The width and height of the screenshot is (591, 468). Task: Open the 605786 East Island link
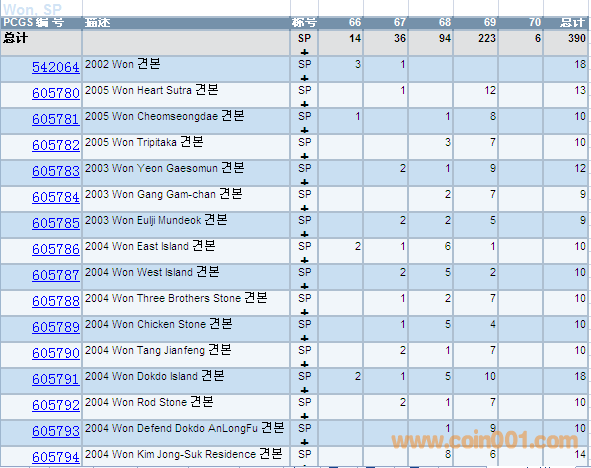point(56,249)
